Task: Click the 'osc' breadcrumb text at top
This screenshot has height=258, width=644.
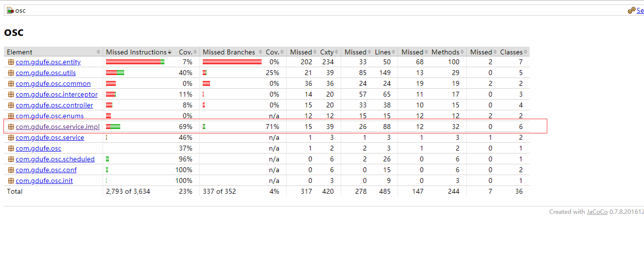Action: pos(20,10)
